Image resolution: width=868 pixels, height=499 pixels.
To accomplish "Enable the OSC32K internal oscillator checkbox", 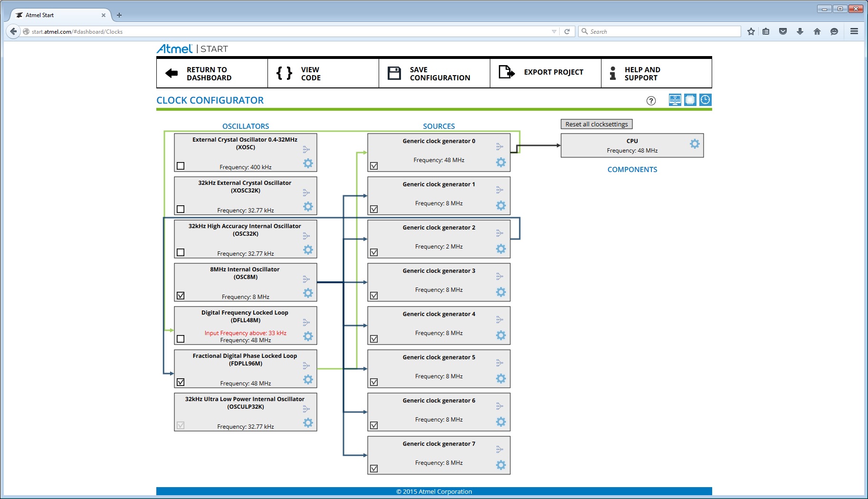I will click(181, 252).
